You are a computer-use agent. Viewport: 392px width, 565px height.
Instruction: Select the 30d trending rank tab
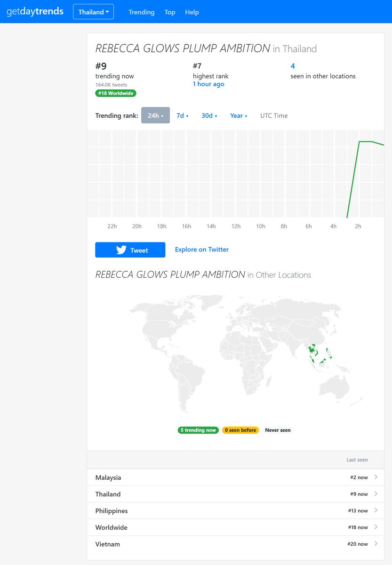pos(209,115)
